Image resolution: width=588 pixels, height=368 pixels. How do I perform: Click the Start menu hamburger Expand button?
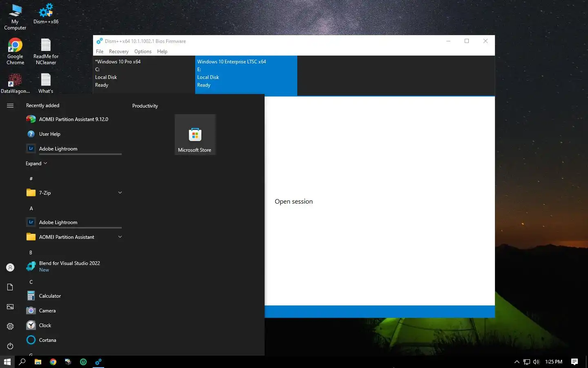(10, 105)
